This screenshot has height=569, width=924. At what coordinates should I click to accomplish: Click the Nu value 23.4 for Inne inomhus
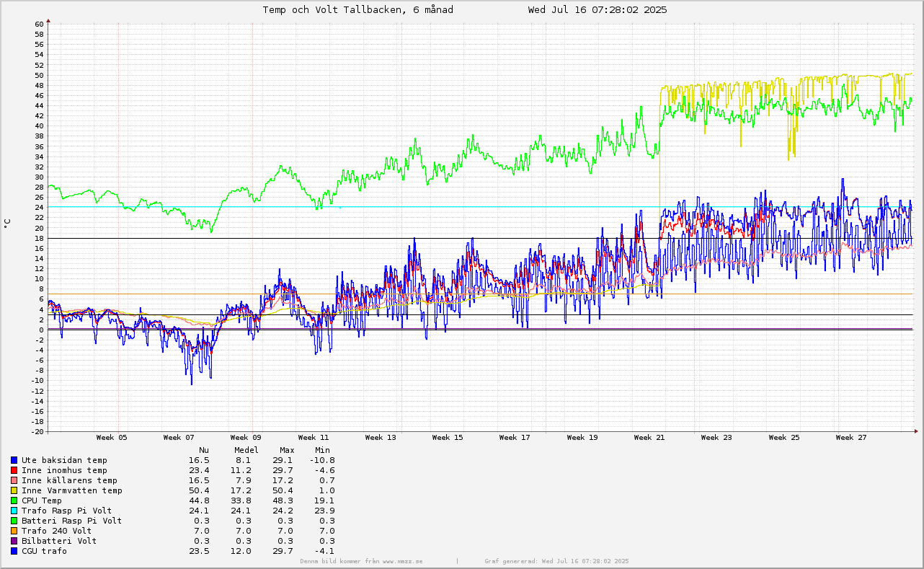pos(199,470)
